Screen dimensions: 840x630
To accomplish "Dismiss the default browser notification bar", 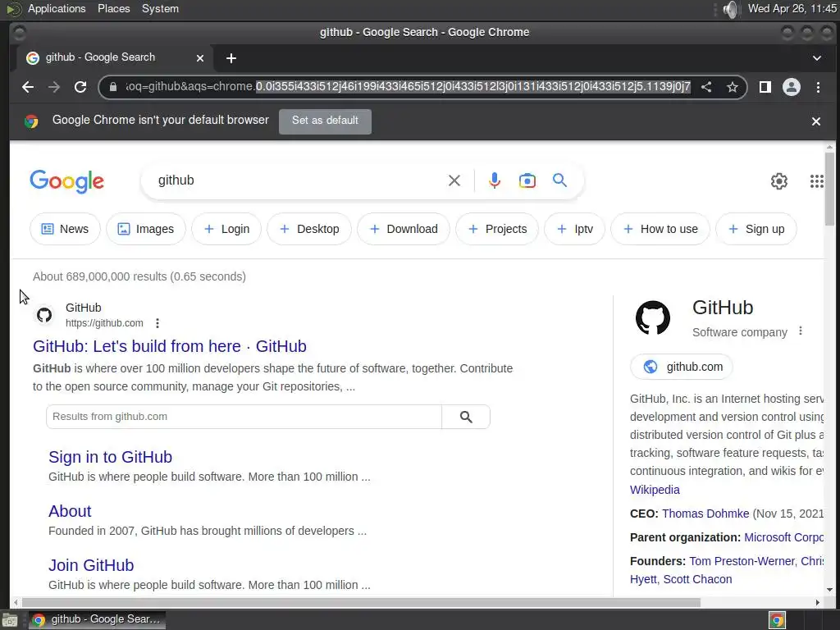I will [x=816, y=121].
